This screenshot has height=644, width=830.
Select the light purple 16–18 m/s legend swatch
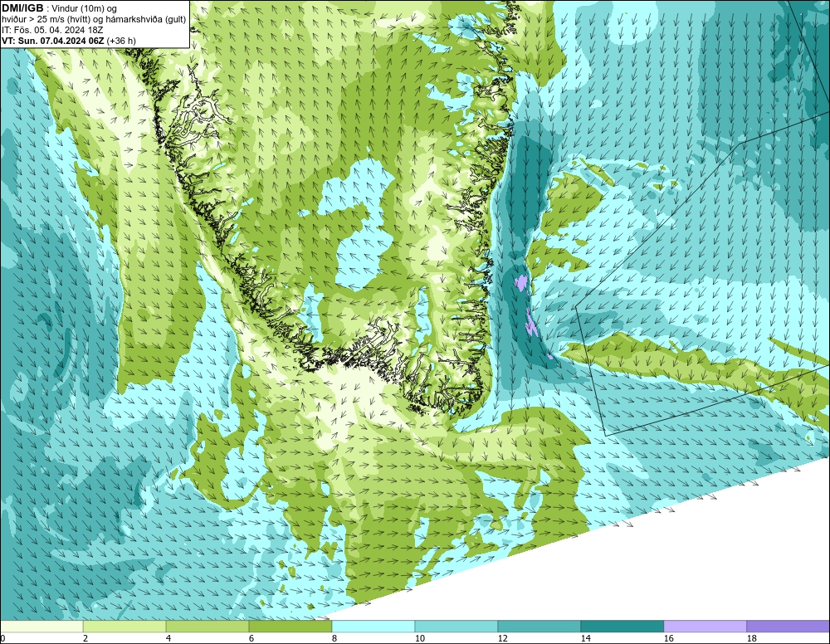click(705, 627)
